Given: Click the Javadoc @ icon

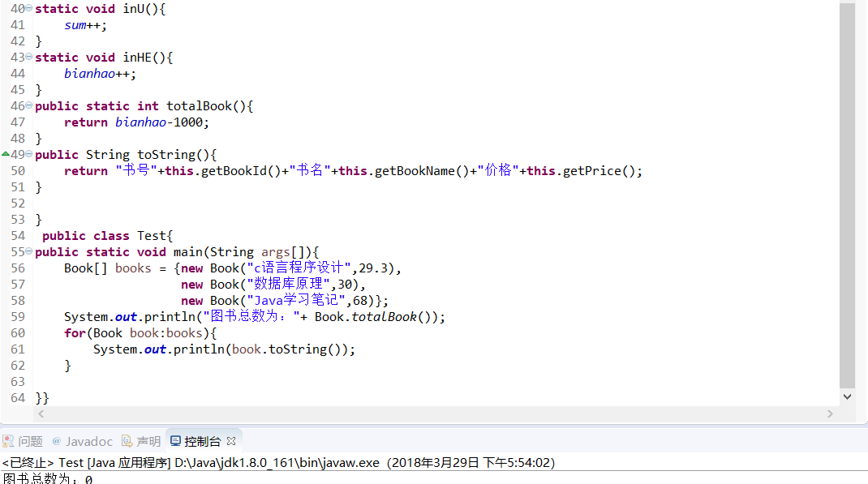Looking at the screenshot, I should coord(57,441).
